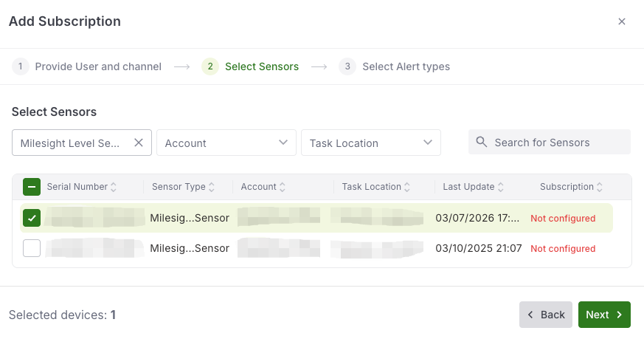The height and width of the screenshot is (339, 644).
Task: Open the Account filter dropdown
Action: coord(226,143)
